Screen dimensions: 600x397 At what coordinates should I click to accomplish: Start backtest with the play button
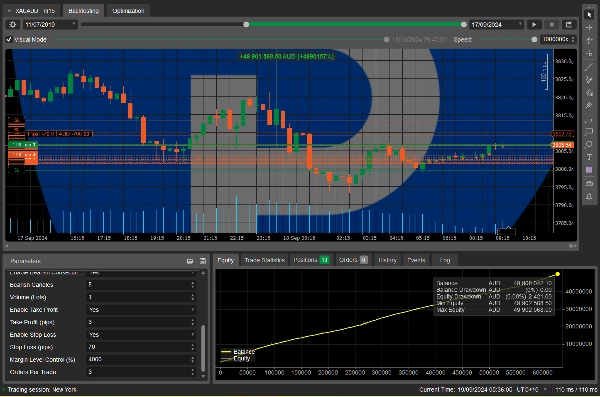[x=534, y=25]
